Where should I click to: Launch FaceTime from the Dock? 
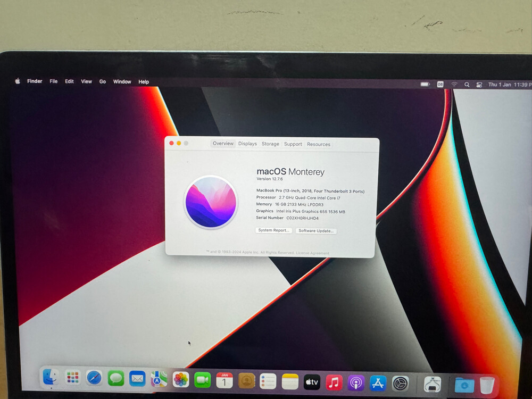203,380
